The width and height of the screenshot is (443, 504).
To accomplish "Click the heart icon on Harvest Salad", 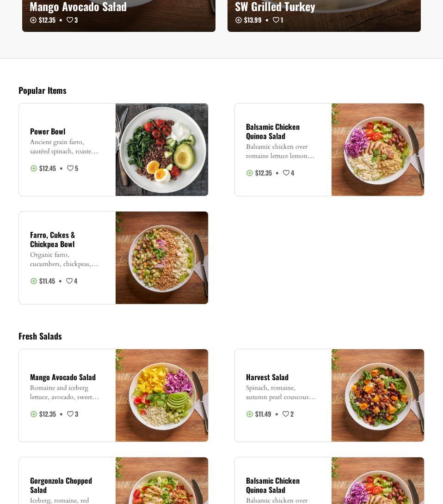I will tap(286, 414).
